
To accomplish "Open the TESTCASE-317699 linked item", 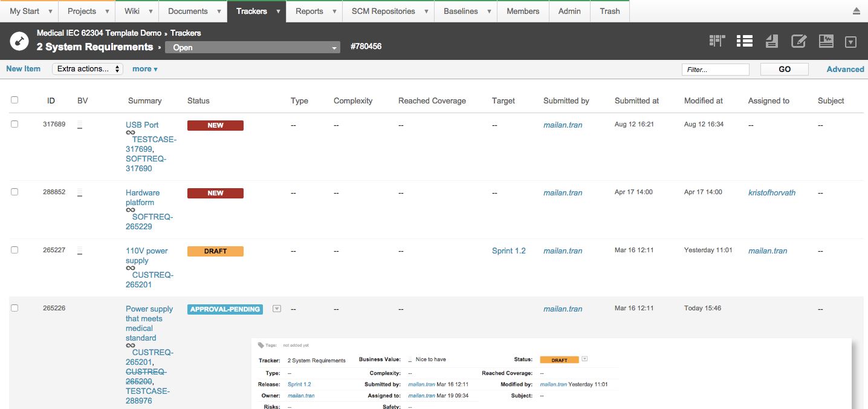I will [x=151, y=144].
